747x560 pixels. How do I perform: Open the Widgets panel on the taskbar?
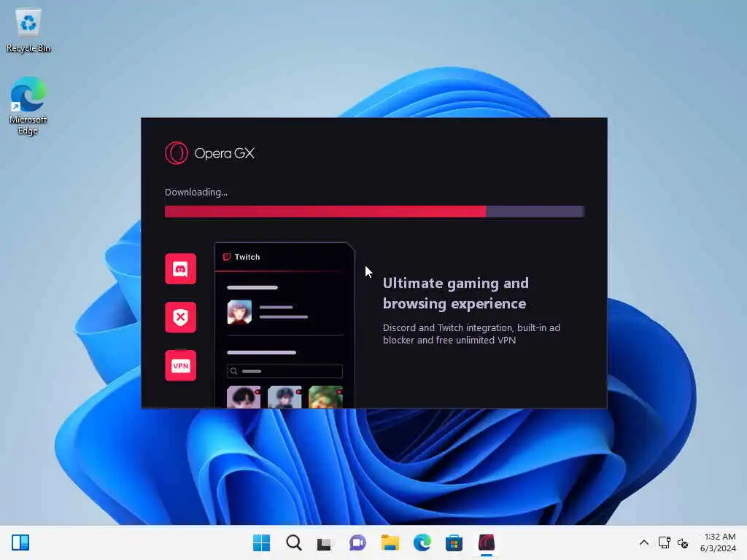click(20, 542)
